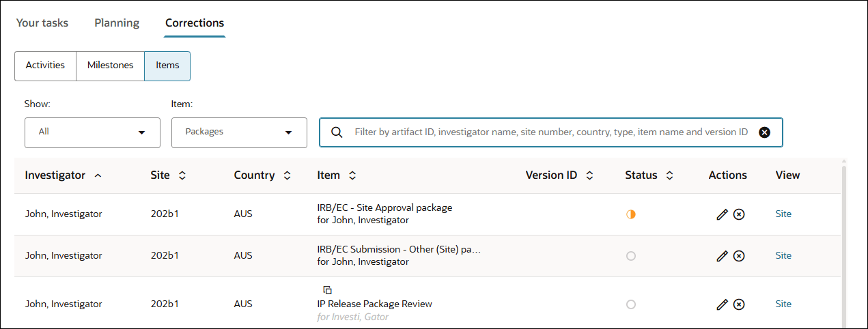The width and height of the screenshot is (868, 329).
Task: Click the table vertical scrollbar
Action: (845, 246)
